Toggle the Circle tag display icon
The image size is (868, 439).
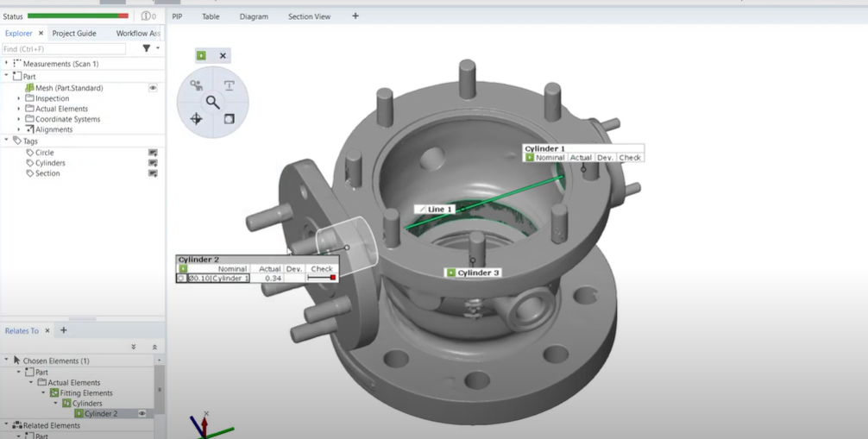(153, 153)
